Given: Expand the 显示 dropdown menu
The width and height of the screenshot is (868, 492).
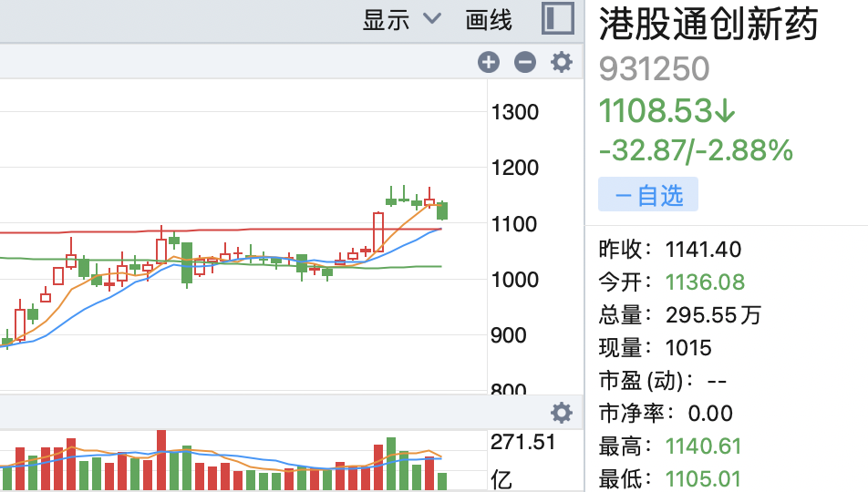Looking at the screenshot, I should point(402,20).
